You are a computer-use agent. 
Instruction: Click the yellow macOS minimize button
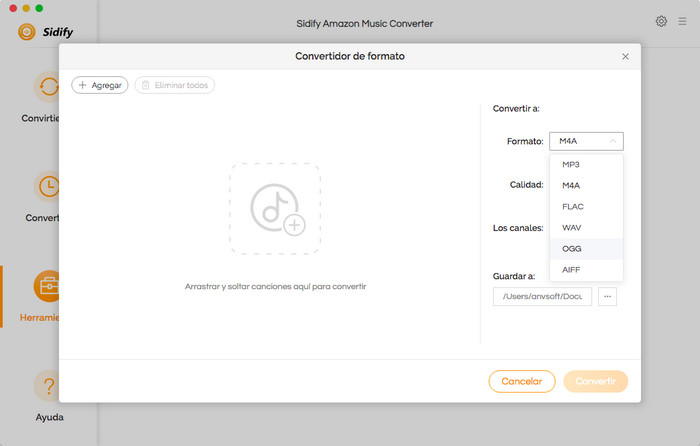click(x=26, y=8)
